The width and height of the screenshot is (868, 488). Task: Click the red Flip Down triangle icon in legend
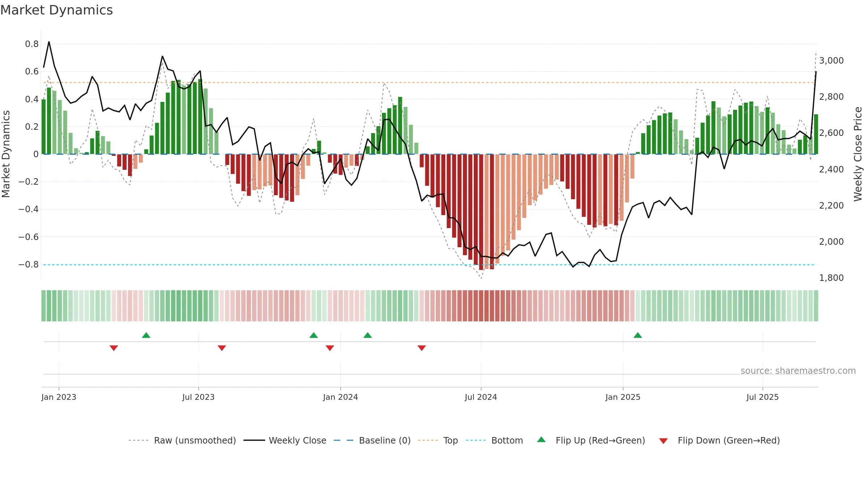[663, 441]
